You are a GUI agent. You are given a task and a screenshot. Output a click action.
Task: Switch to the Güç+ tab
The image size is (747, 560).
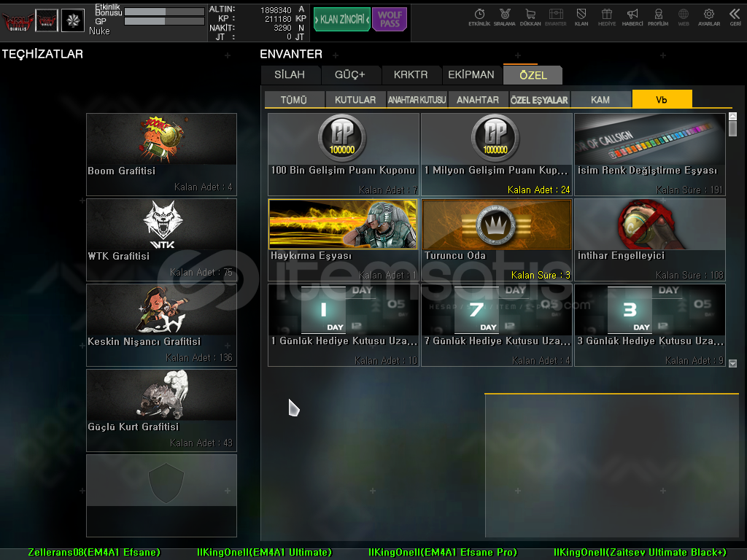tap(350, 75)
